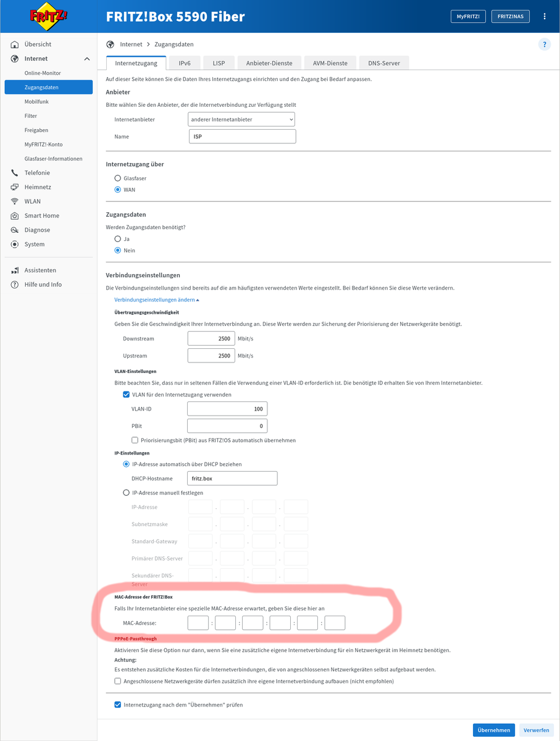The height and width of the screenshot is (741, 560).
Task: Switch to the Anbieter-Dienste tab
Action: (269, 63)
